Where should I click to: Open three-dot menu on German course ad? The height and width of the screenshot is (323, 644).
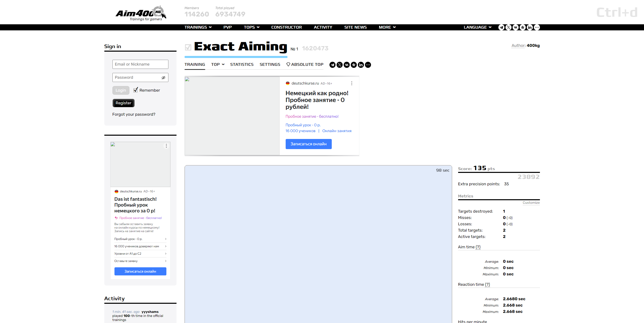point(352,83)
